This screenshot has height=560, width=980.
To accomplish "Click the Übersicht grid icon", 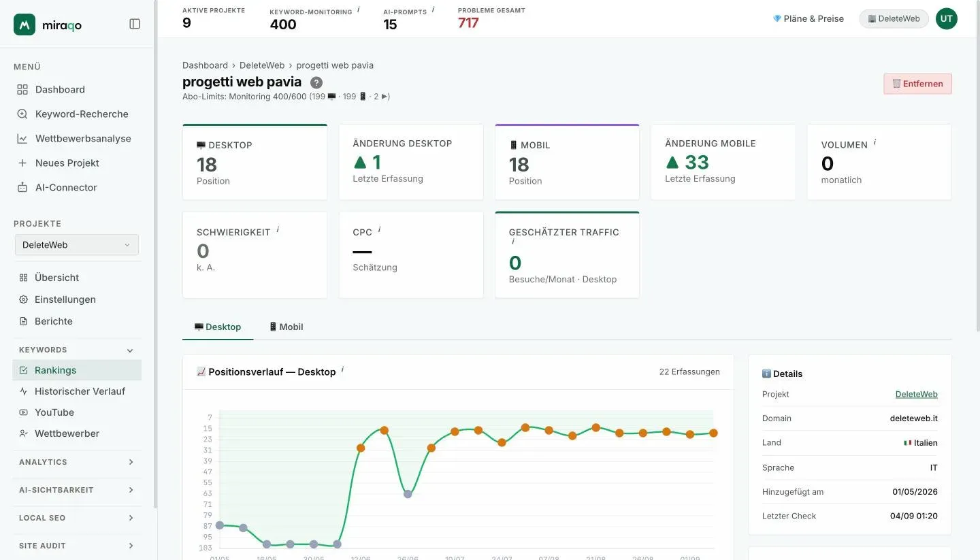I will point(23,278).
